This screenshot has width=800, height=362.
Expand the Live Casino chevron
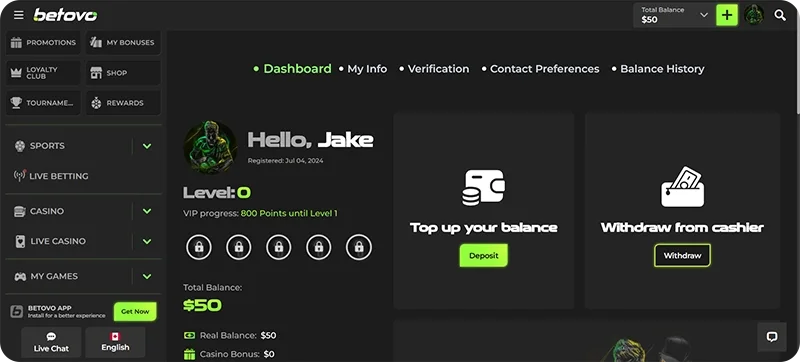pos(147,241)
